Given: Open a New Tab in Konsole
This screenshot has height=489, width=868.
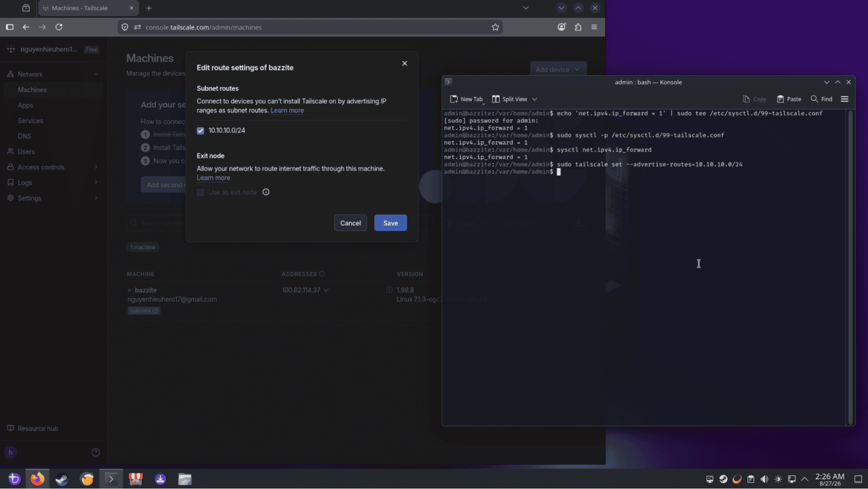Looking at the screenshot, I should (x=466, y=99).
